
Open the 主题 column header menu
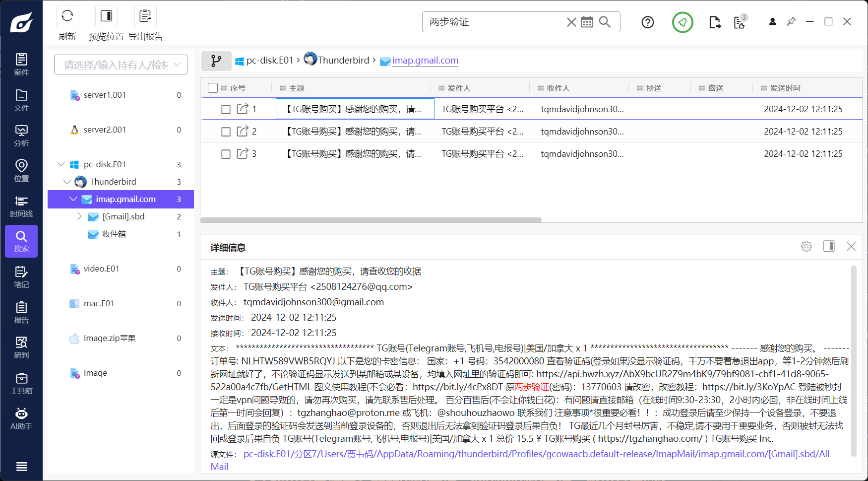tap(283, 88)
